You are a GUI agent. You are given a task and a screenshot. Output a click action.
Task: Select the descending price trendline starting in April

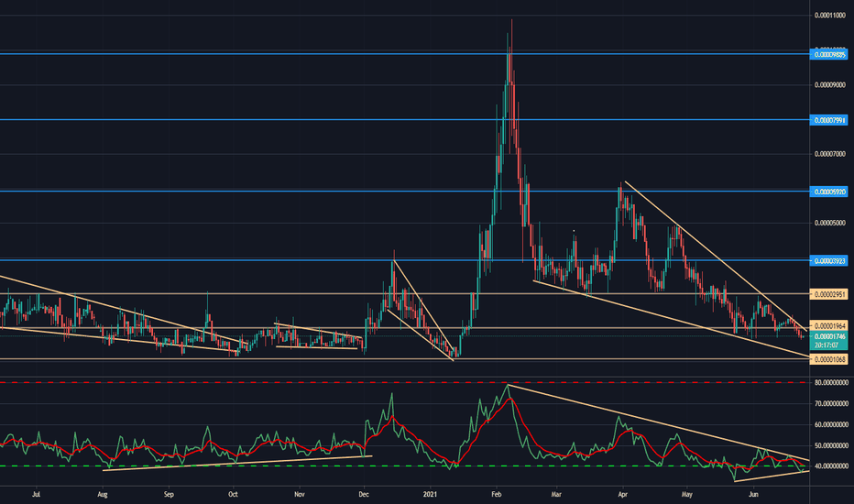[x=716, y=256]
